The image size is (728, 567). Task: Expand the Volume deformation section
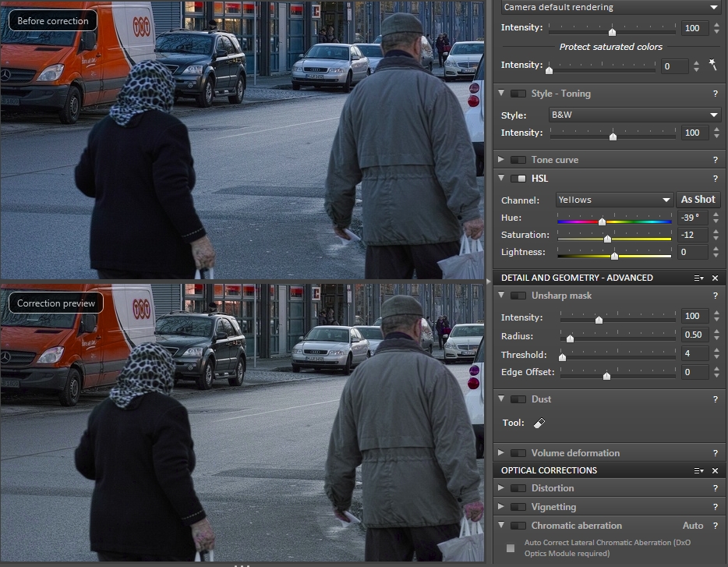click(501, 453)
